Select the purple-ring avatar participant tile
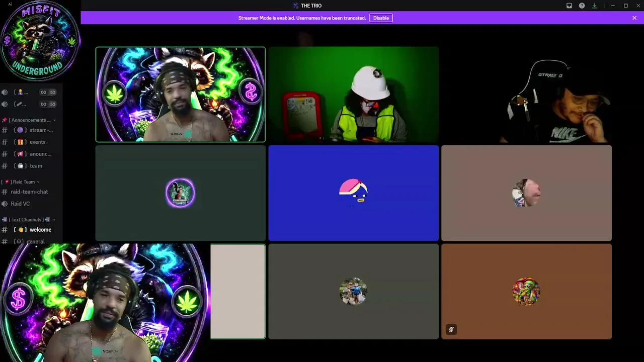The width and height of the screenshot is (644, 362). tap(180, 193)
